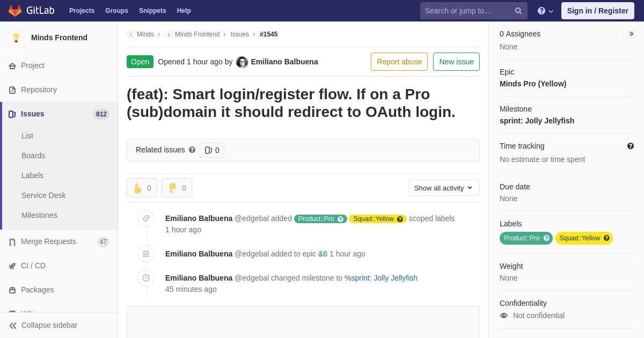Viewport: 644px width, 338px height.
Task: Open the Help question mark menu
Action: pos(545,11)
